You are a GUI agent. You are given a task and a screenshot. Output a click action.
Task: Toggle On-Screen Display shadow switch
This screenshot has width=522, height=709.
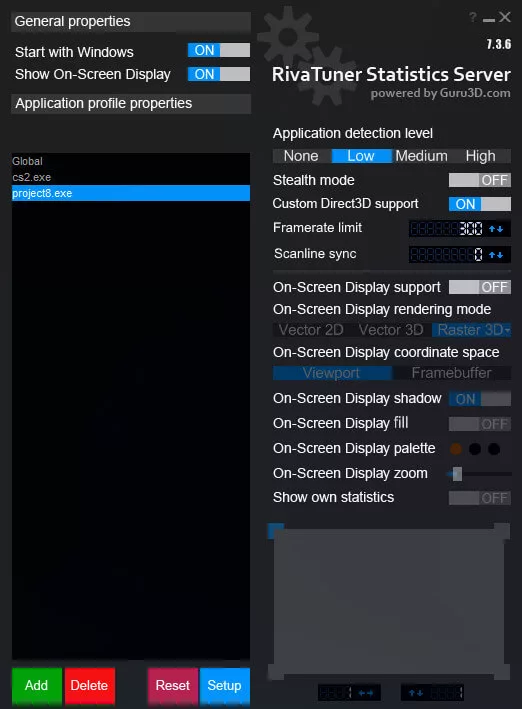[479, 399]
